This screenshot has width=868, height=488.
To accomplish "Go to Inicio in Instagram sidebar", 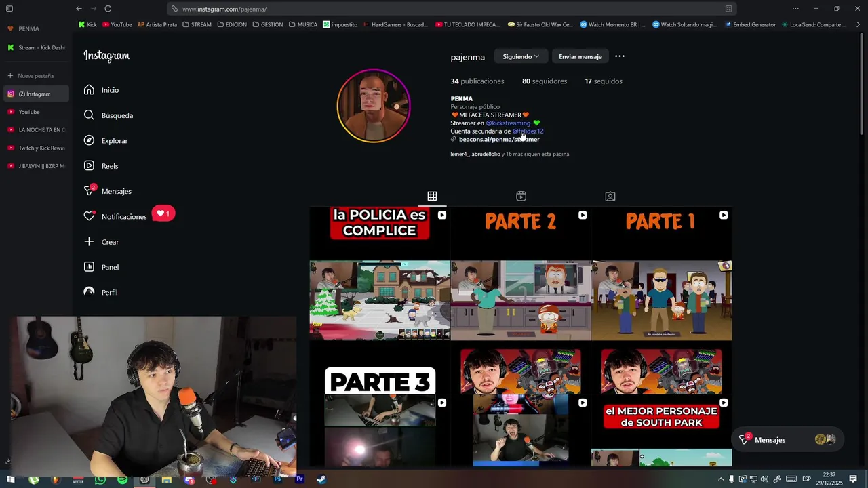I will 102,90.
